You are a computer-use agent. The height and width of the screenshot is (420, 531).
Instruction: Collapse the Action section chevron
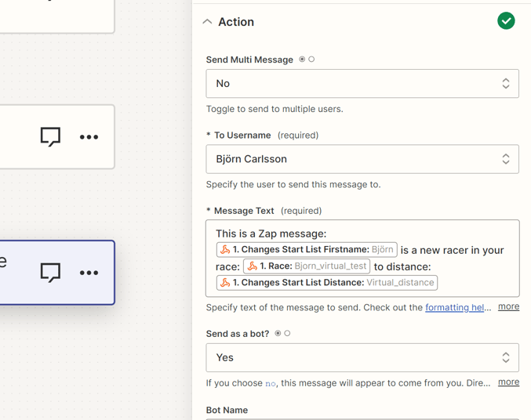point(207,22)
